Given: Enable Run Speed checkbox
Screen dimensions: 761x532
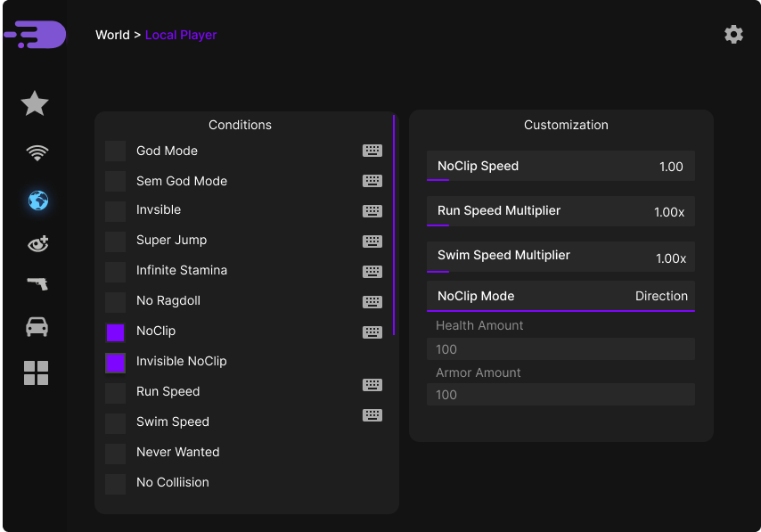Looking at the screenshot, I should [x=116, y=393].
